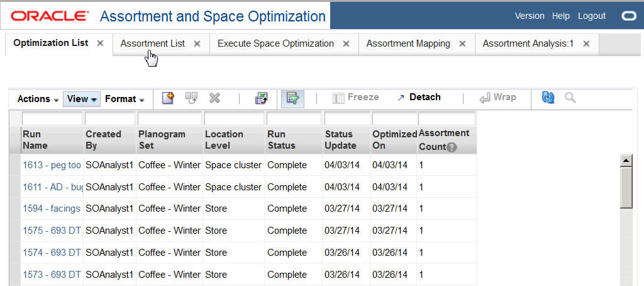Expand the Format dropdown menu
The width and height of the screenshot is (644, 286).
(x=125, y=99)
